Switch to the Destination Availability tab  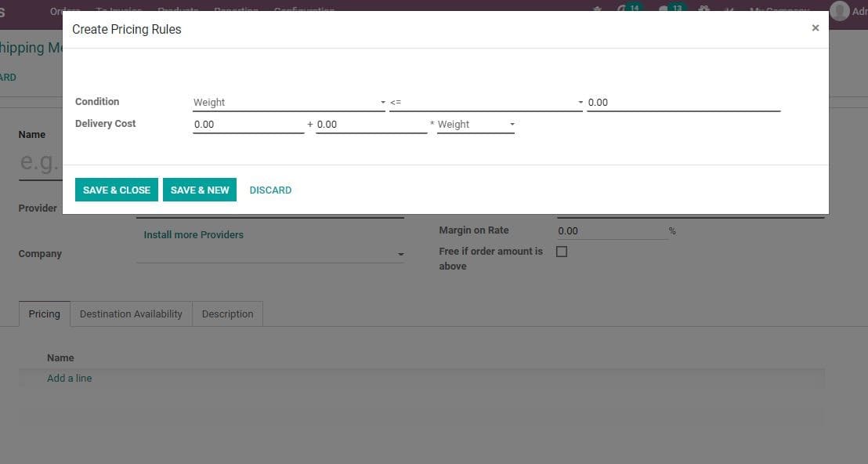point(130,314)
